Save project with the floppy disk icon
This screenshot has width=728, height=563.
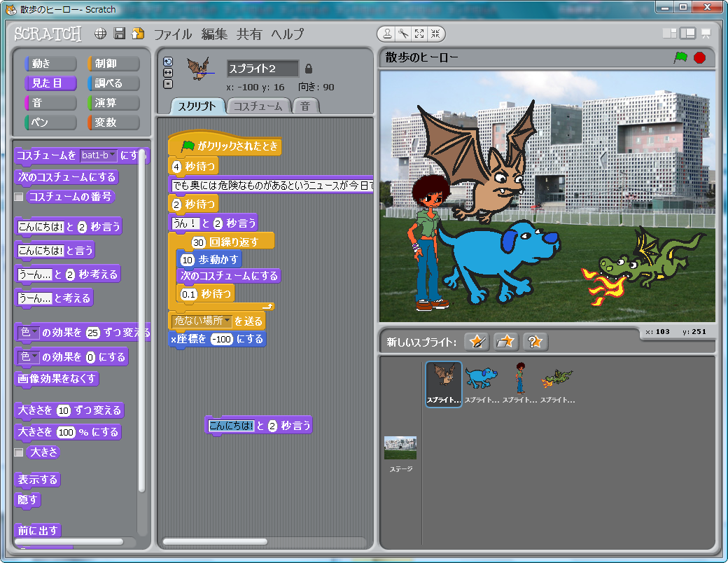[120, 34]
